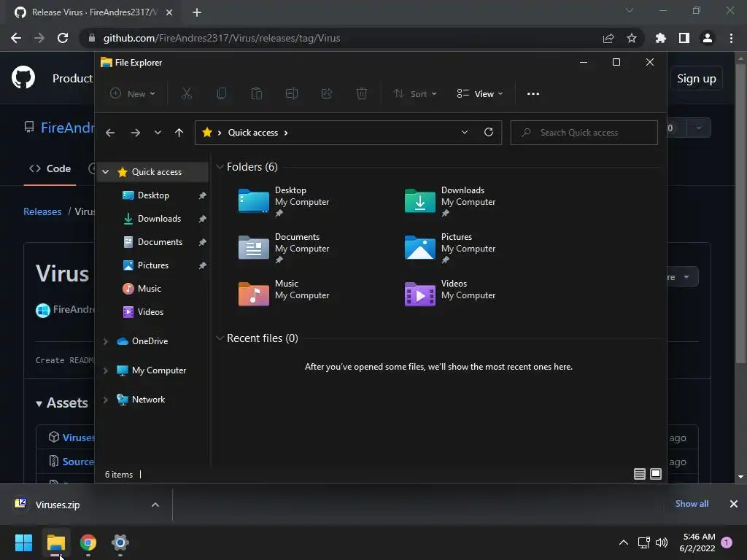Open Chrome three-dot menu
This screenshot has height=560, width=747.
pos(731,38)
